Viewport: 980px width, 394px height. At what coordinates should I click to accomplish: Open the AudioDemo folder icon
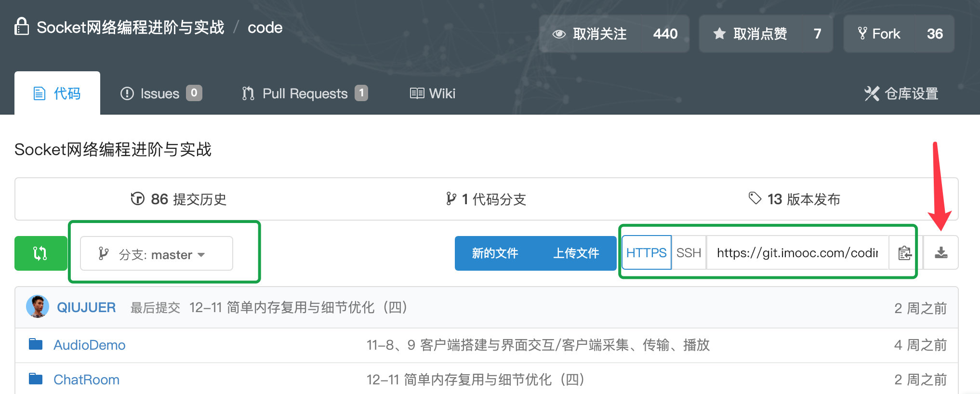[x=36, y=344]
